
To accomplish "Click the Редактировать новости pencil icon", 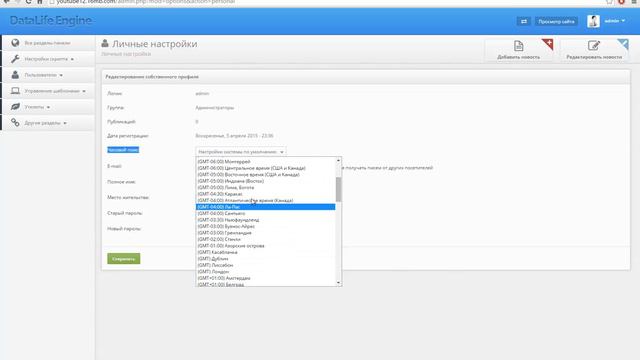I will (593, 46).
